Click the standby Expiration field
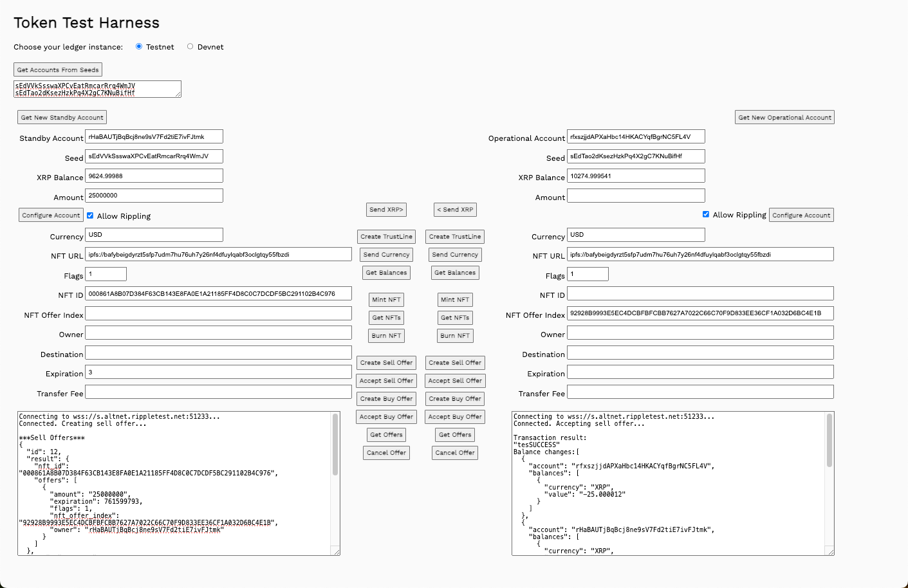Image resolution: width=908 pixels, height=588 pixels. tap(219, 372)
